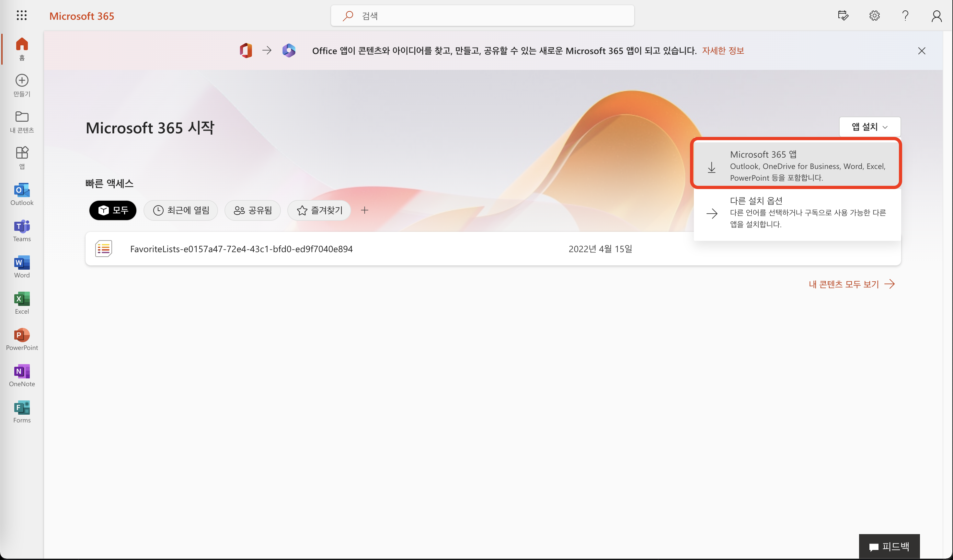
Task: Click the 자세한 정보 link
Action: coord(723,50)
